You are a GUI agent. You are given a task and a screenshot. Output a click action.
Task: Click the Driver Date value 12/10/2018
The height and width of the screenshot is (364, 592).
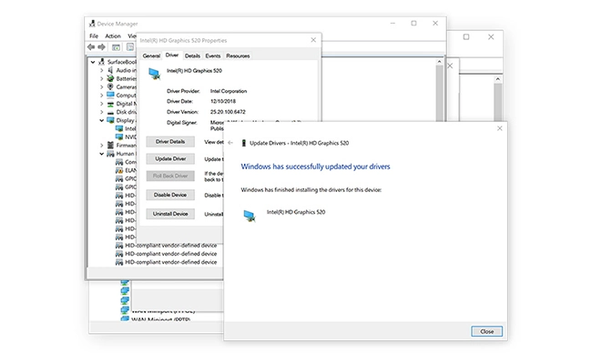pos(223,102)
